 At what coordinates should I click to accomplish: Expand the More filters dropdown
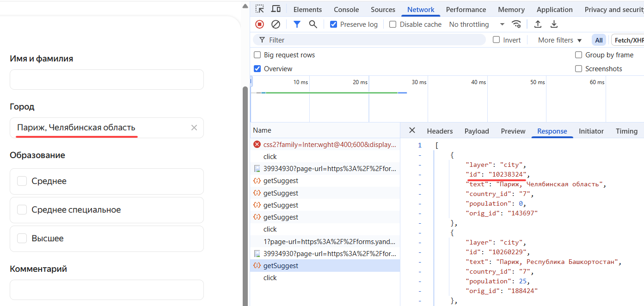click(x=559, y=40)
